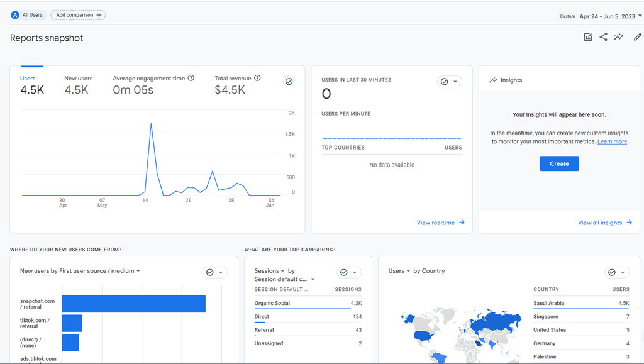Click the Learn more link
644x364 pixels.
(612, 141)
